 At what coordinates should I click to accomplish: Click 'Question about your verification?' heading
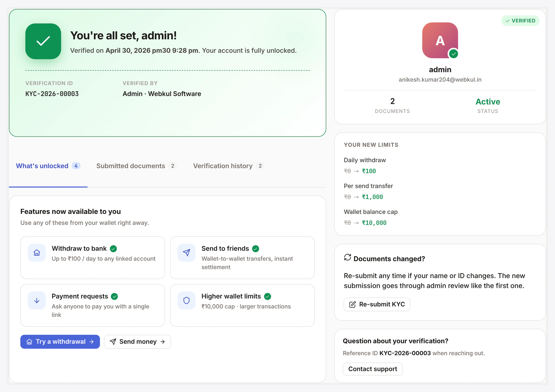395,341
